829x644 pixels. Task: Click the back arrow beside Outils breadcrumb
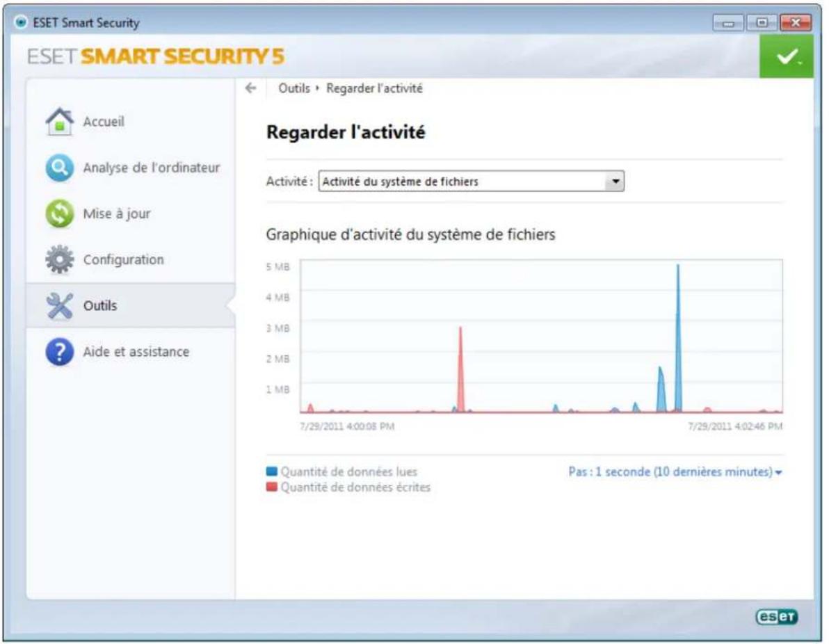(251, 88)
